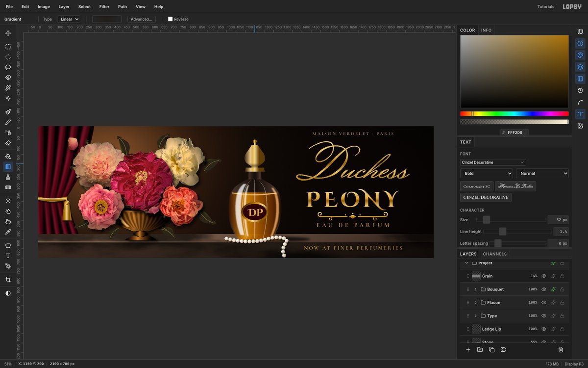This screenshot has width=588, height=368.
Task: Toggle the Text panel sidebar icon
Action: point(580,114)
